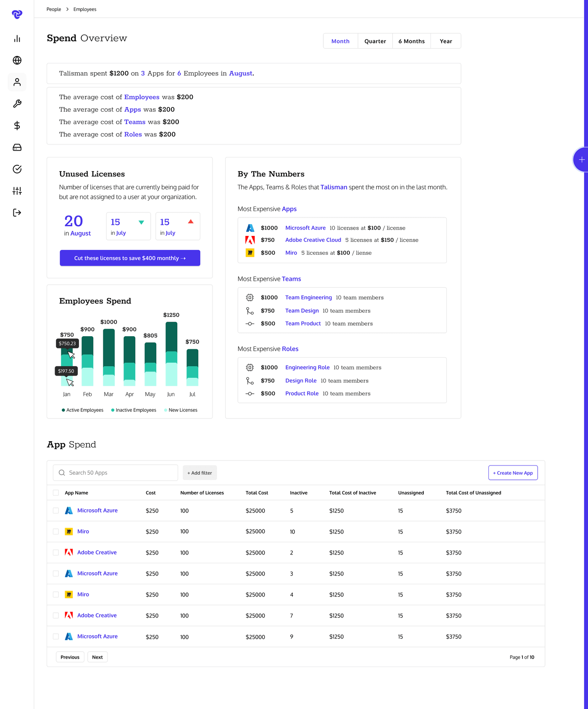Click the chip icon beside Engineering Role
Screen dimensions: 588x709
250,368
